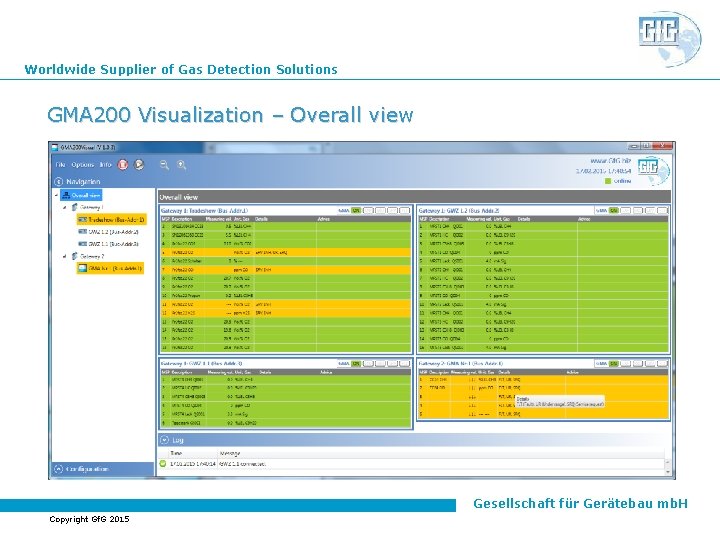This screenshot has height=540, width=720.
Task: Click the Details column header in the Tradeshow table
Action: coord(261,219)
